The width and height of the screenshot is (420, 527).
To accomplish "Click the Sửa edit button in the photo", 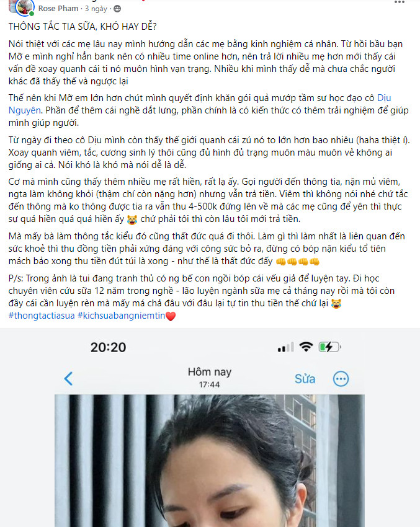I will pyautogui.click(x=305, y=379).
